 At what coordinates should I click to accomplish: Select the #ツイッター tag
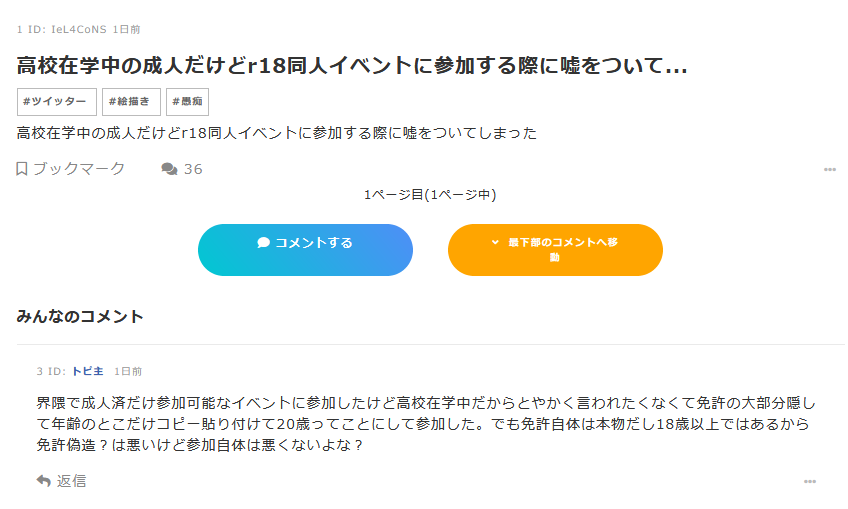(x=57, y=102)
